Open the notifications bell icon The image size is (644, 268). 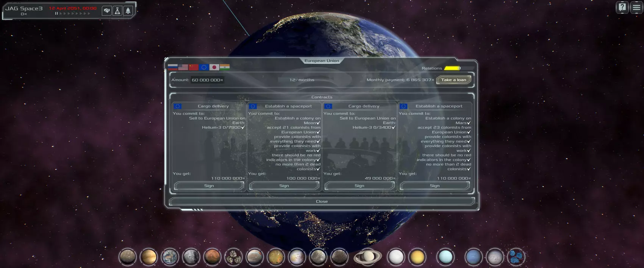128,11
